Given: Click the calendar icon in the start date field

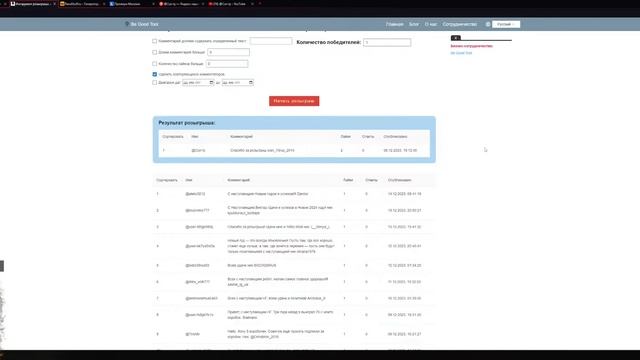Looking at the screenshot, I should [x=211, y=82].
